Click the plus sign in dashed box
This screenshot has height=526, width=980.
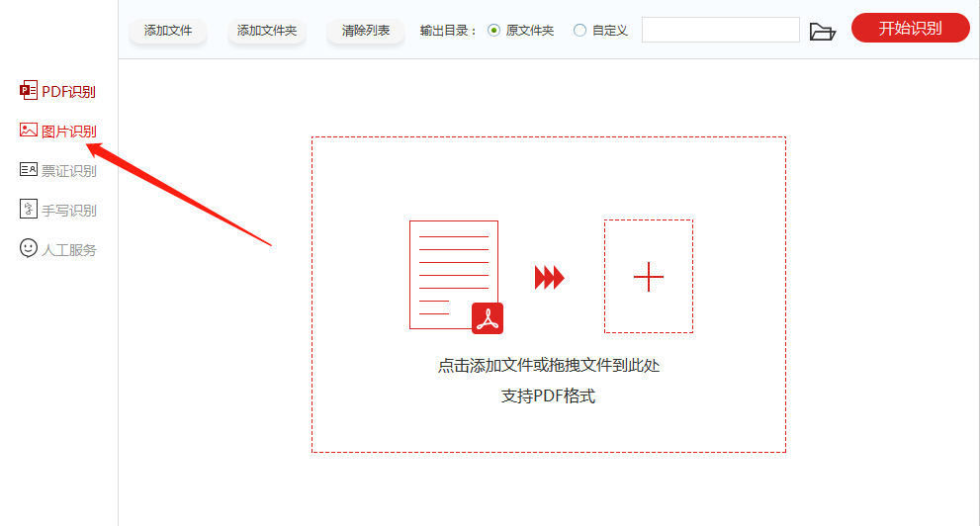pyautogui.click(x=648, y=277)
